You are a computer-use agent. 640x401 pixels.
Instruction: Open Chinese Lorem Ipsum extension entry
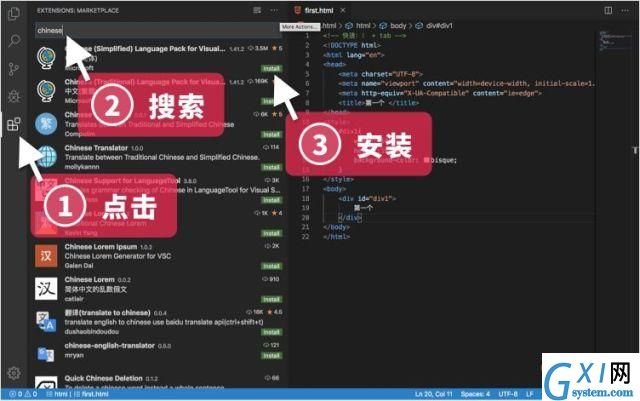[158, 256]
